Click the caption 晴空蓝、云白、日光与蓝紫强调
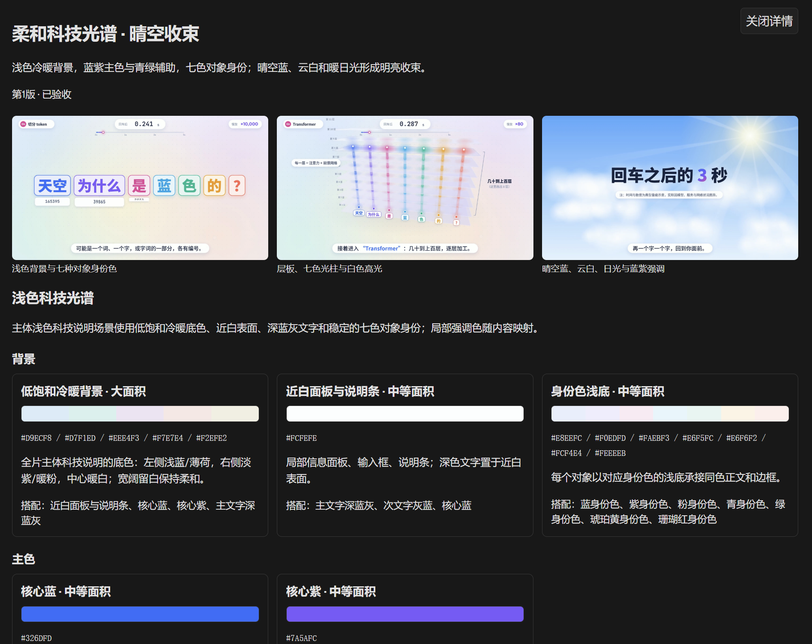 (603, 269)
